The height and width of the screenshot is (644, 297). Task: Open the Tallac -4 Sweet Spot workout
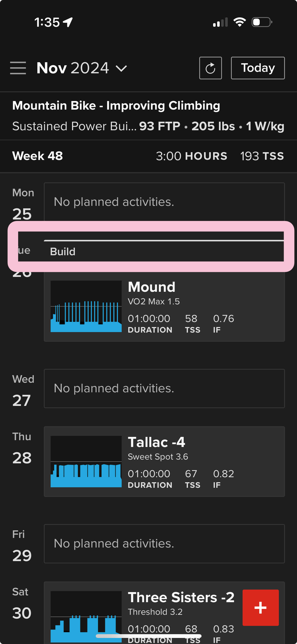pos(164,461)
